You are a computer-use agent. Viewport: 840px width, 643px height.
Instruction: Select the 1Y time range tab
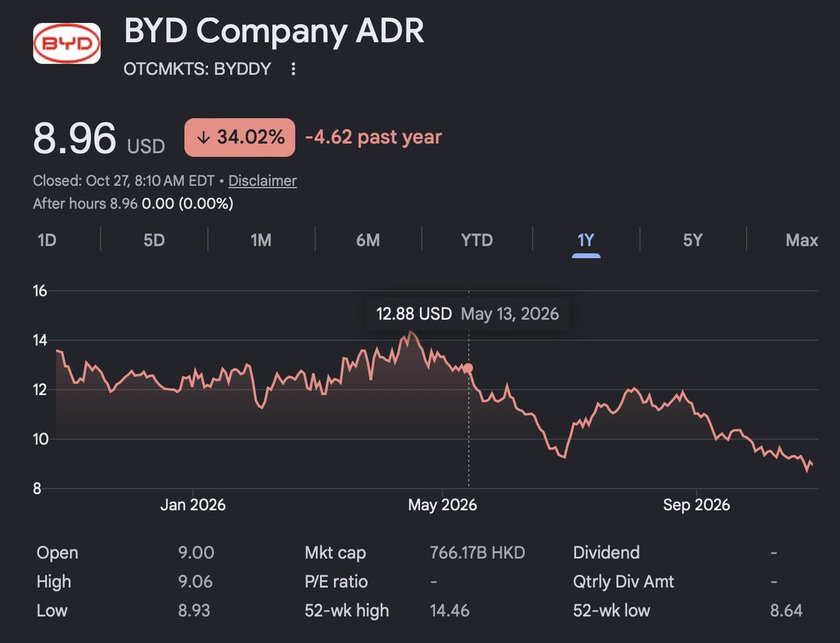pos(586,240)
